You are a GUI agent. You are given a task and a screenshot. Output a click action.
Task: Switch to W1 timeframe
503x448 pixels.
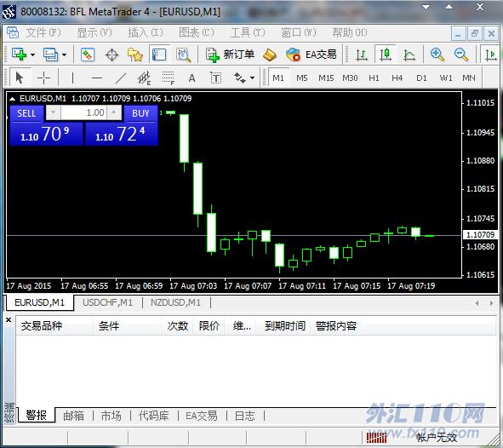pos(446,78)
